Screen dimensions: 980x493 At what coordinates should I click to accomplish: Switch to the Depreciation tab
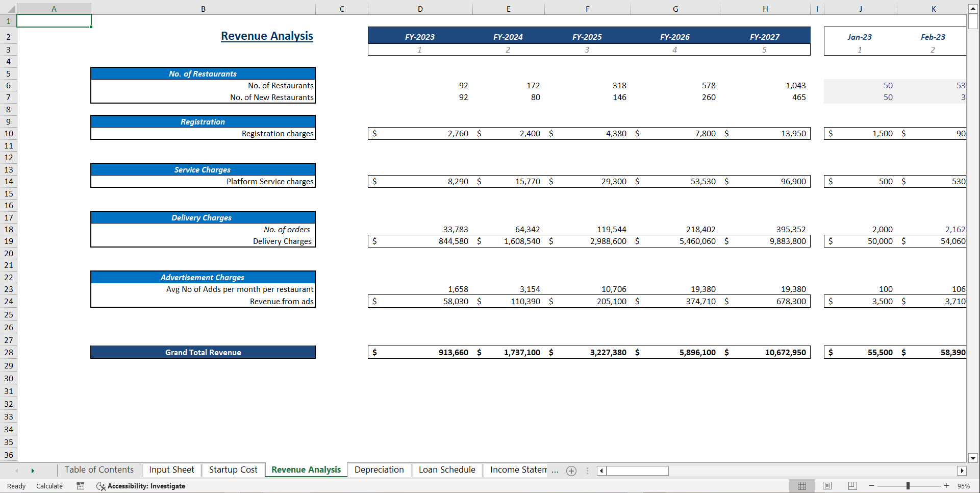379,470
